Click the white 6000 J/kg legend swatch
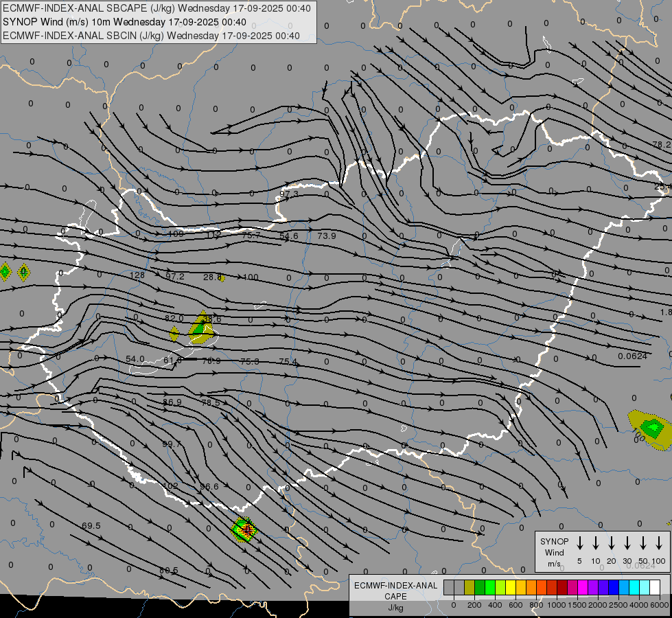Image resolution: width=672 pixels, height=618 pixels. pyautogui.click(x=655, y=588)
